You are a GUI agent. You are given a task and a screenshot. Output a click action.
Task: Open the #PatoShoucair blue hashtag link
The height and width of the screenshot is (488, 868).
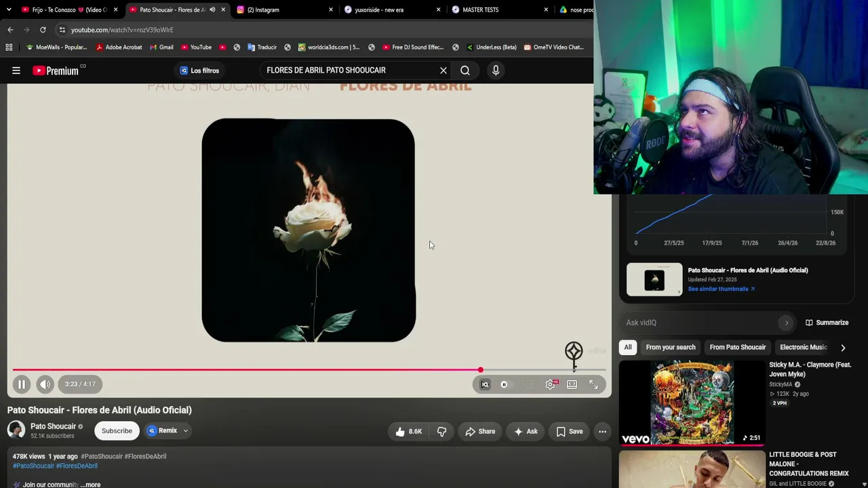click(33, 466)
